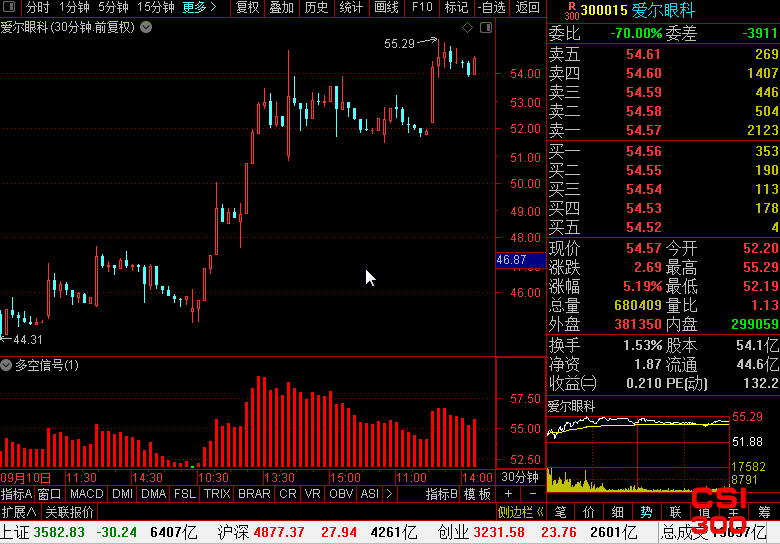Click the stock code 300015 爱尔眼科 header

click(637, 10)
